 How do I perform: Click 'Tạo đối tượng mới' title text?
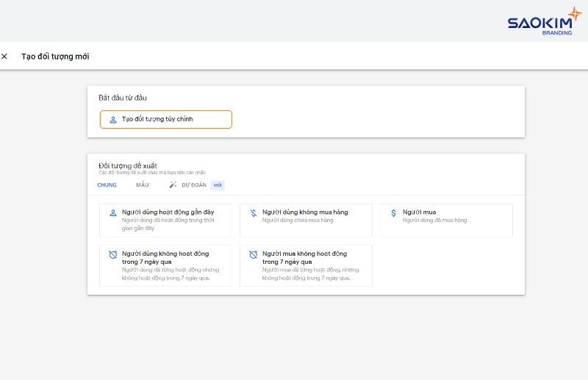tap(55, 57)
